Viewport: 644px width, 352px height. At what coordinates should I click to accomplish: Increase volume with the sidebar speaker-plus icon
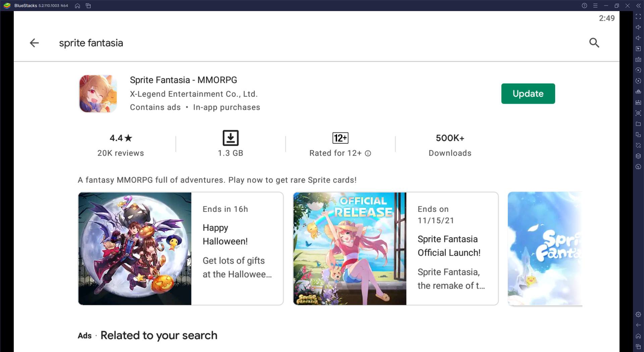pos(638,27)
